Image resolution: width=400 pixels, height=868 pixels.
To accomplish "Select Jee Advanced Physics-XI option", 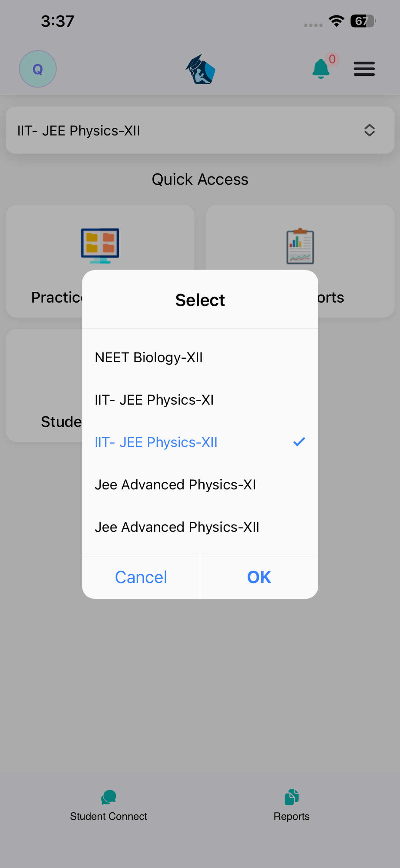I will click(x=200, y=485).
